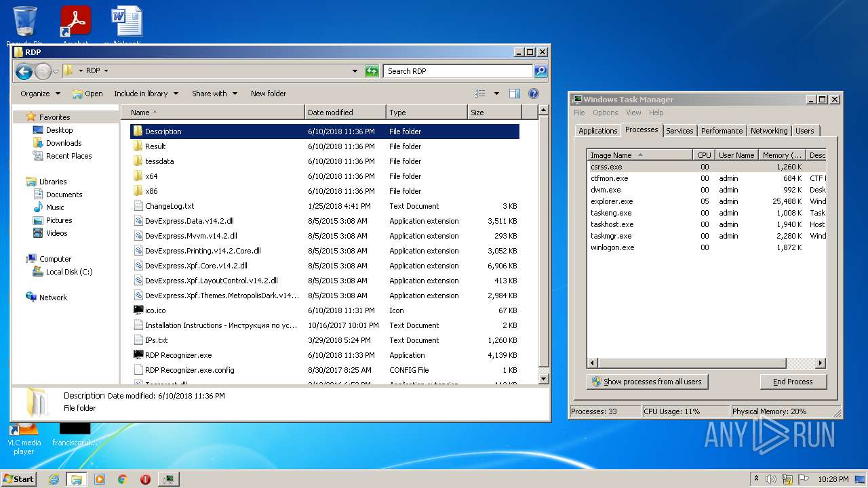Select Local Disk (C:) in tree
This screenshot has height=488, width=868.
pos(68,272)
